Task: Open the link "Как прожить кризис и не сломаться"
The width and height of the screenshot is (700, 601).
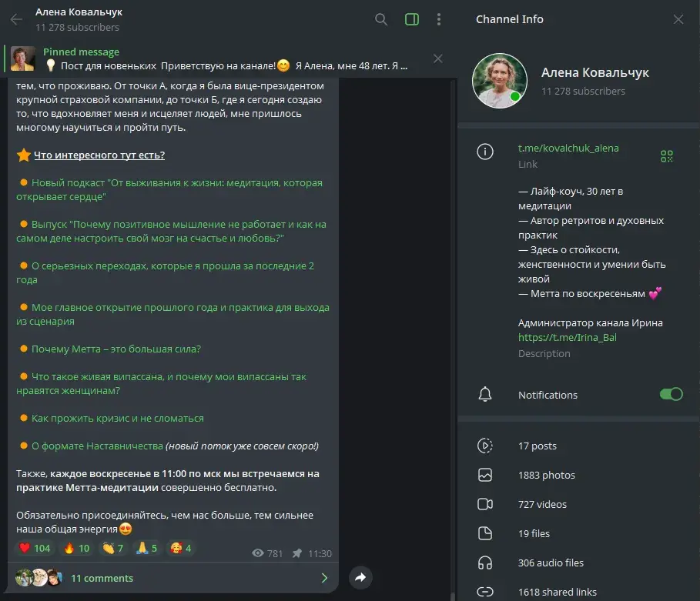Action: (117, 419)
